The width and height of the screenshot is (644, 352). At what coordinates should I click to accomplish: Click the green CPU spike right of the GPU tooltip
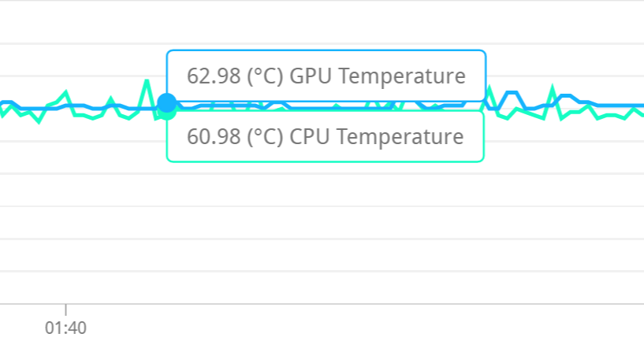[490, 87]
